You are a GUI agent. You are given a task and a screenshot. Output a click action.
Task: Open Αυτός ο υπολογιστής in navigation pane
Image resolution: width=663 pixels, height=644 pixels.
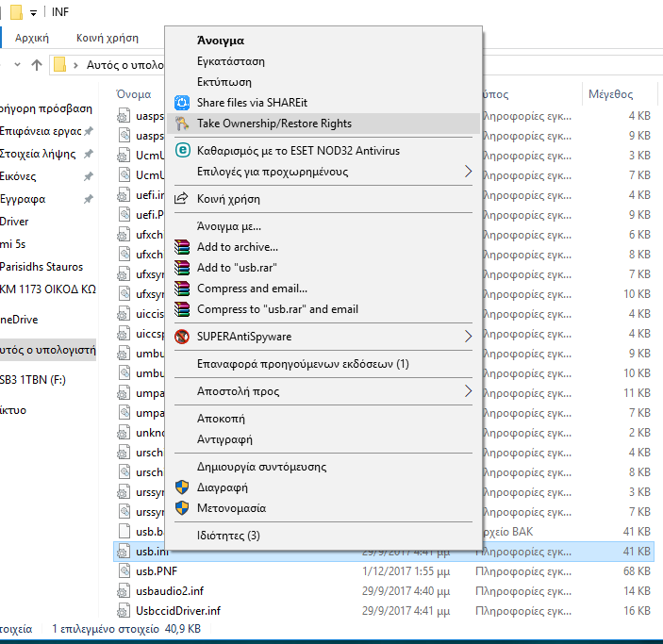pos(47,350)
